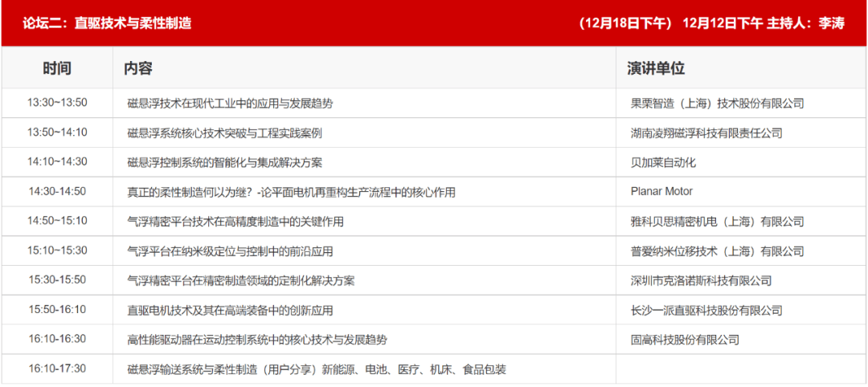Click the company 雅科贝思精密机电（上海）有限公司

(x=717, y=222)
